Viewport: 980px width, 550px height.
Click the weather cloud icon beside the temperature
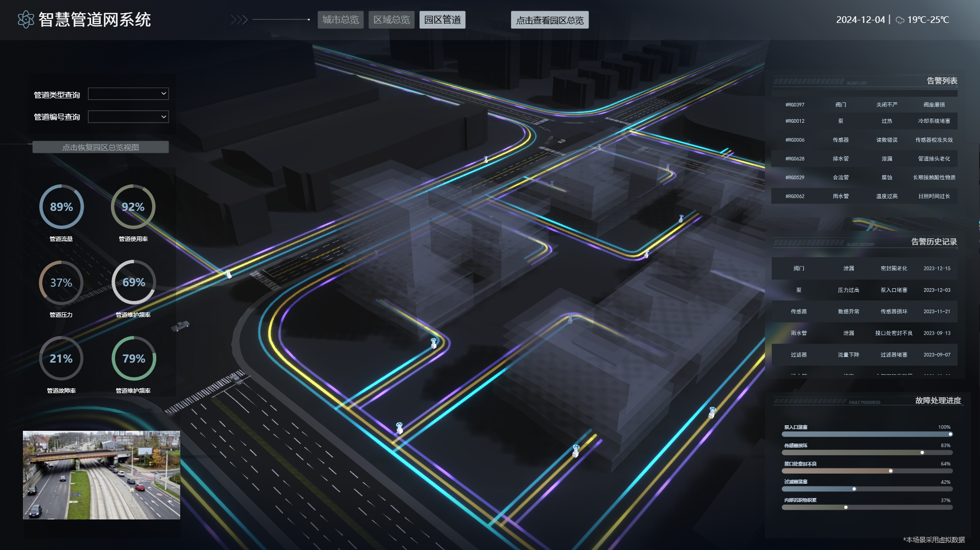point(900,20)
